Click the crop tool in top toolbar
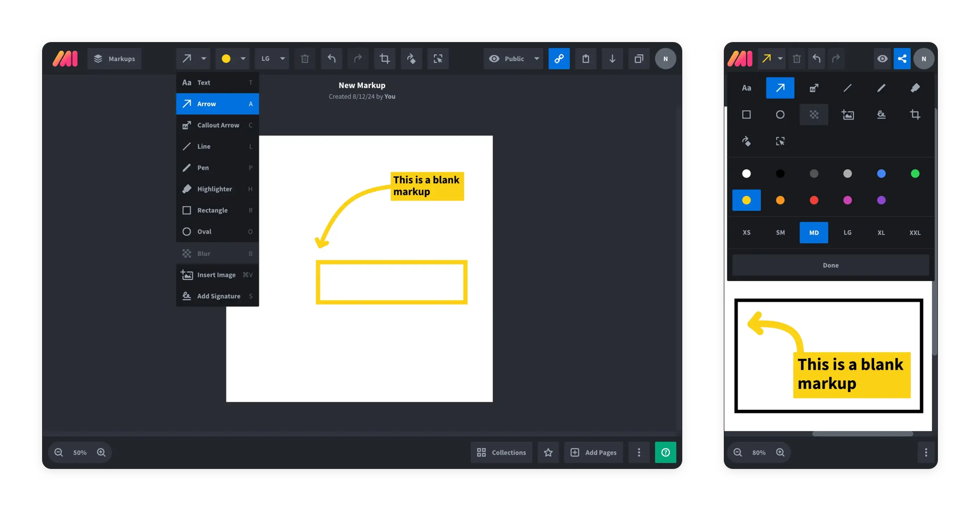Viewport: 980px width, 511px height. pos(384,59)
